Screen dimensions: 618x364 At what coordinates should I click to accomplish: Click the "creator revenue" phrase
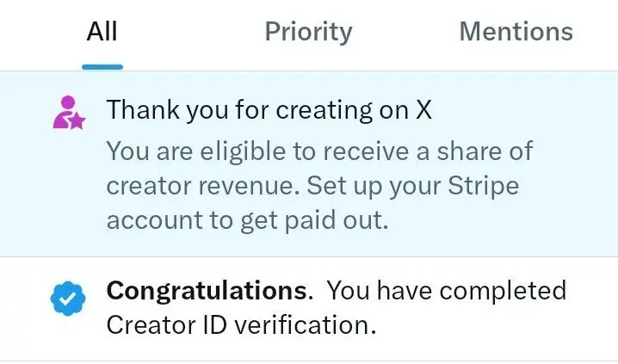click(x=203, y=187)
